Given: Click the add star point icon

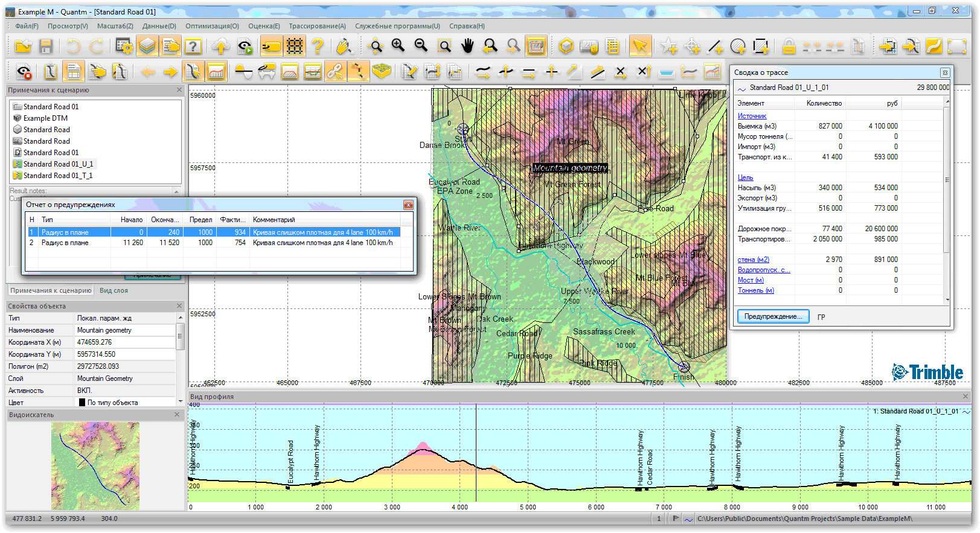Looking at the screenshot, I should pos(669,46).
